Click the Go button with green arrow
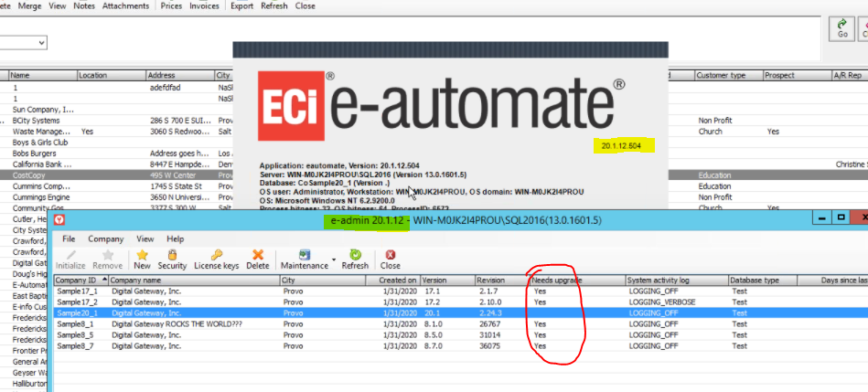 tap(842, 28)
